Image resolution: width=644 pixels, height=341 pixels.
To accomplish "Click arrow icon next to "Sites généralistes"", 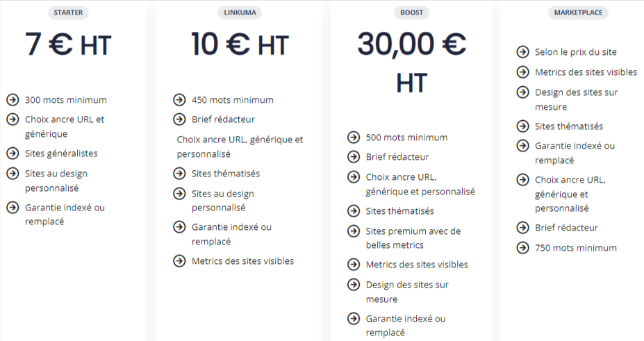I will pos(12,153).
